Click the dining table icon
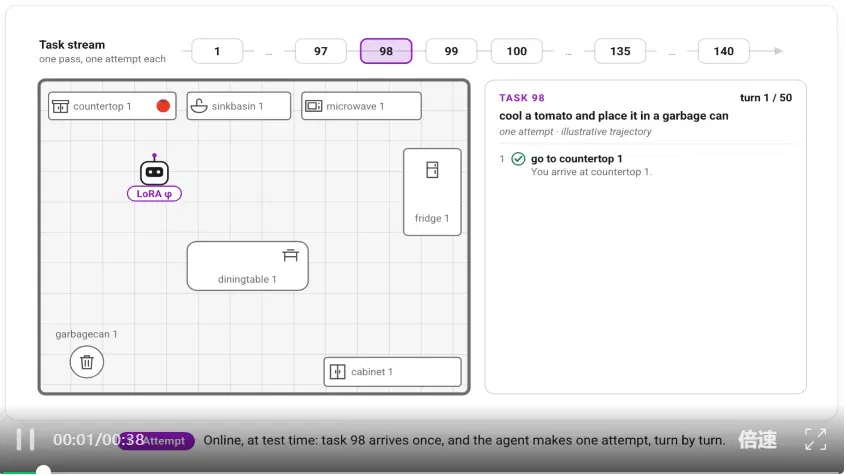 click(x=290, y=255)
